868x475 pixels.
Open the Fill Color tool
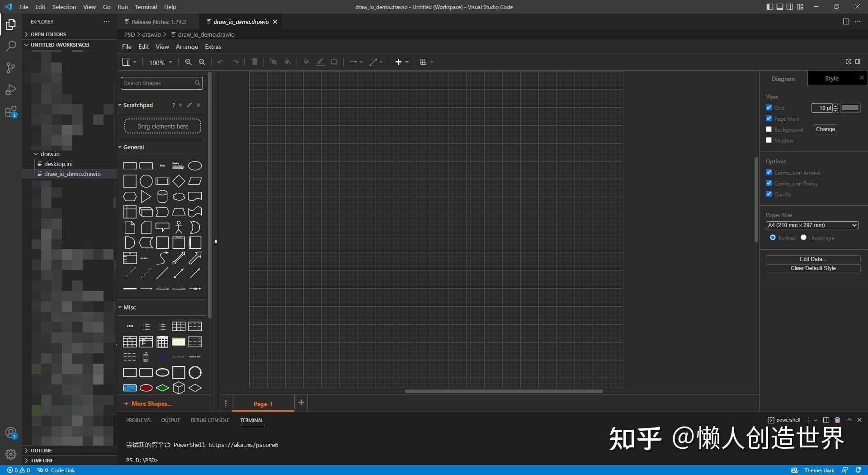coord(306,62)
